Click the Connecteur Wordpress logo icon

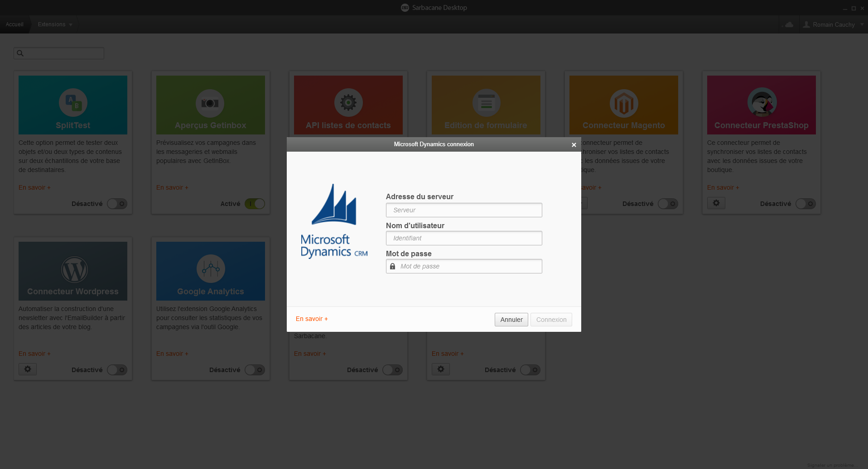(x=74, y=269)
